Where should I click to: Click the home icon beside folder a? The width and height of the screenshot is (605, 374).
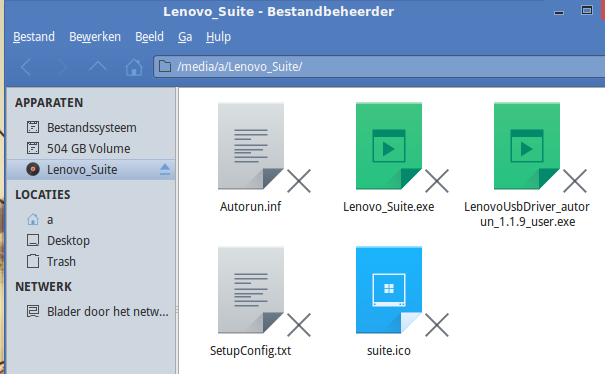33,219
